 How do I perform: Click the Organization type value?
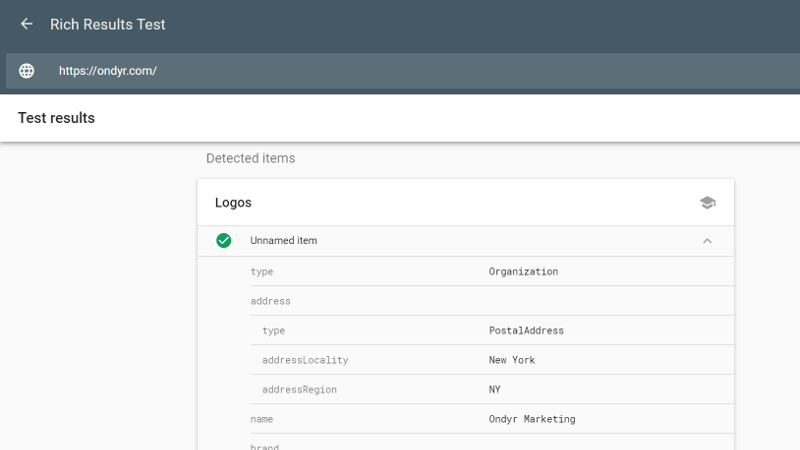point(523,271)
